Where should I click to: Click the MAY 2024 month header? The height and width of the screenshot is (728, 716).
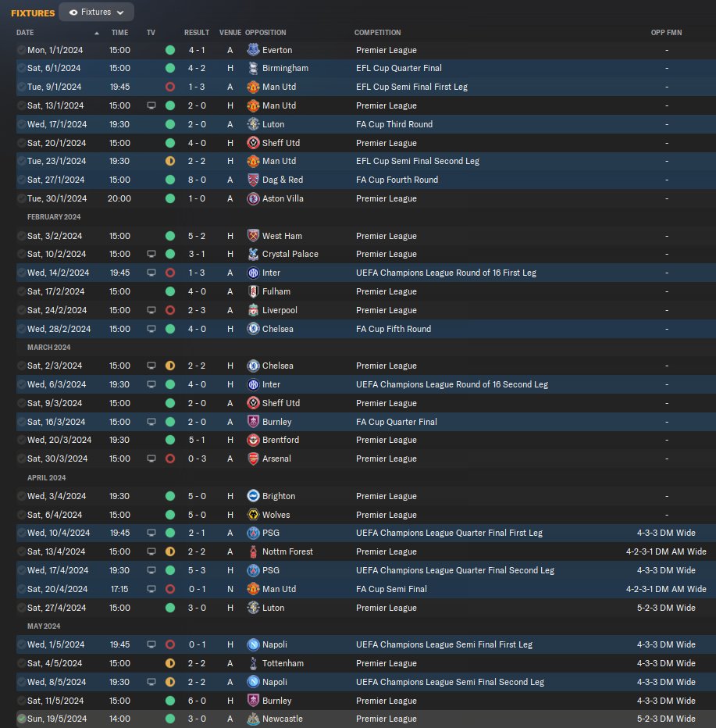(44, 626)
